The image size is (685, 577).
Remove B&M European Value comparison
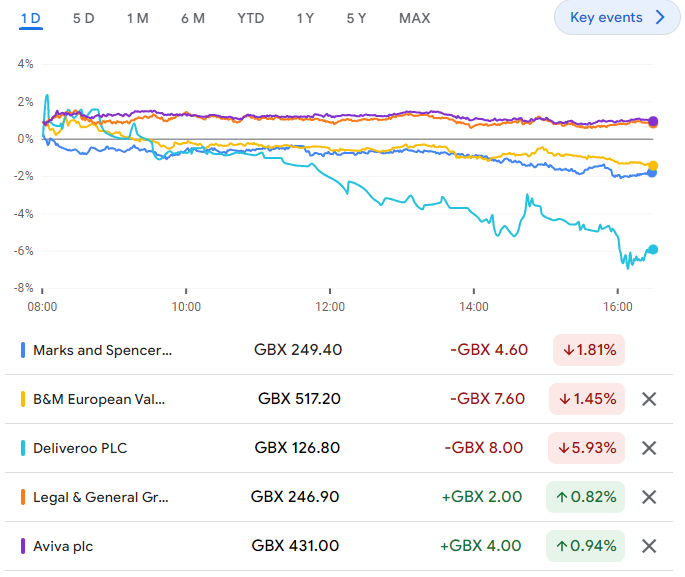[649, 399]
